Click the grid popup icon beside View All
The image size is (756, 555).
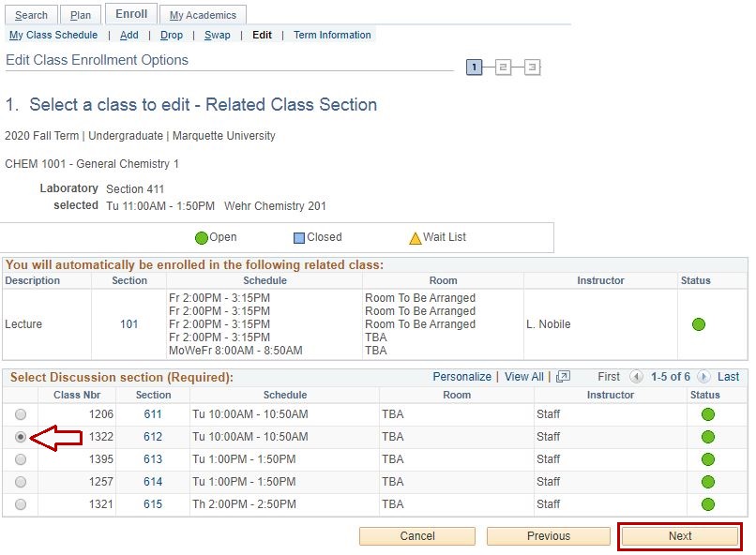[563, 377]
